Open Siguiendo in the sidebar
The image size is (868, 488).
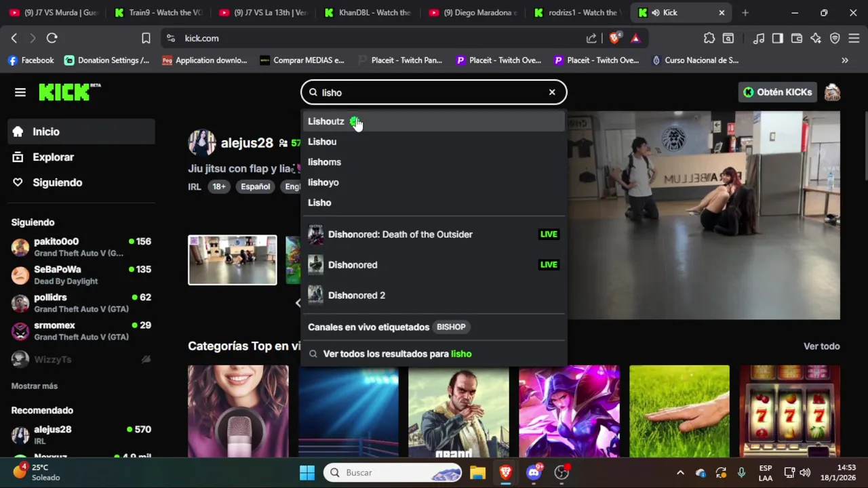81,182
